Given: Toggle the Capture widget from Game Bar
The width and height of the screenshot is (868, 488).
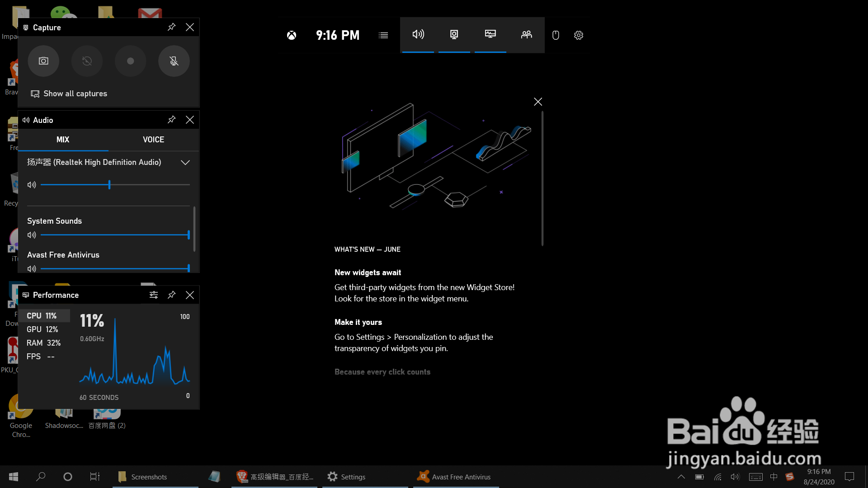Looking at the screenshot, I should (x=454, y=35).
